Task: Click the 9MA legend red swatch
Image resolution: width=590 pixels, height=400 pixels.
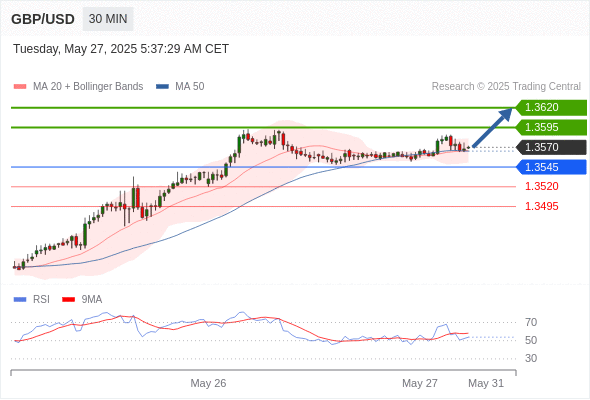Action: point(68,300)
